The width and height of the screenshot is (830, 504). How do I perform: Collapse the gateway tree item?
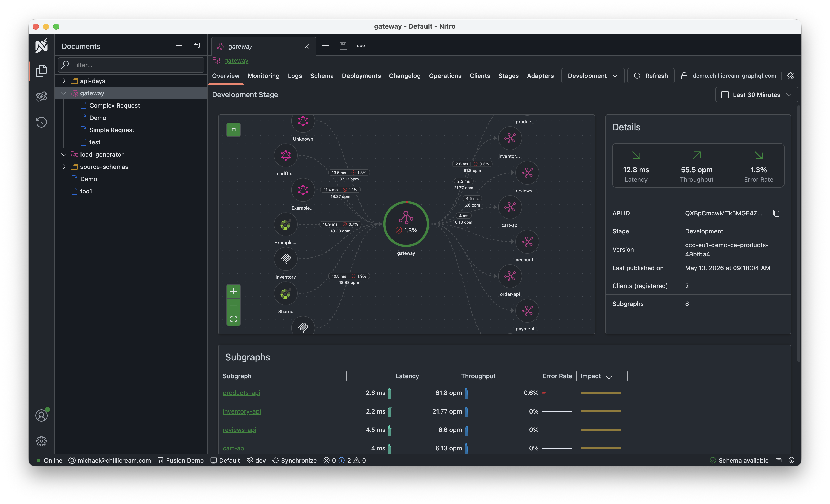tap(64, 93)
